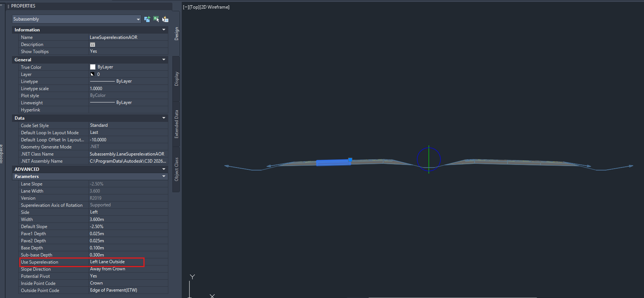Toggle the Potential Pivot Yes value
The image size is (644, 298).
[128, 276]
